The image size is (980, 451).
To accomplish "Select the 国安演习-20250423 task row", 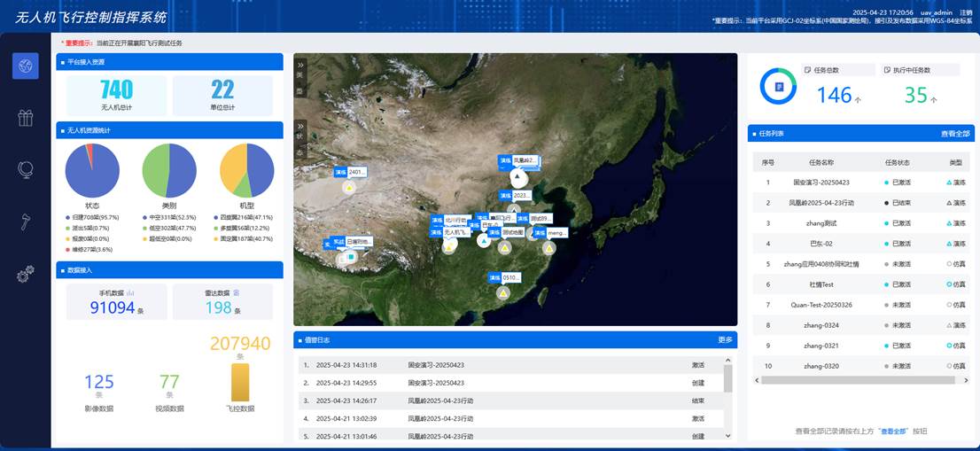I will pos(821,183).
